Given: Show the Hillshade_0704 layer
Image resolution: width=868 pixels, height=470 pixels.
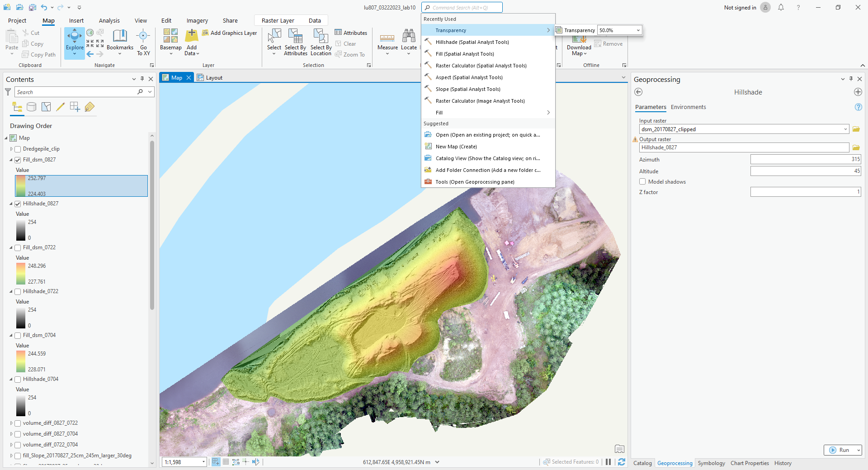Looking at the screenshot, I should [18, 379].
